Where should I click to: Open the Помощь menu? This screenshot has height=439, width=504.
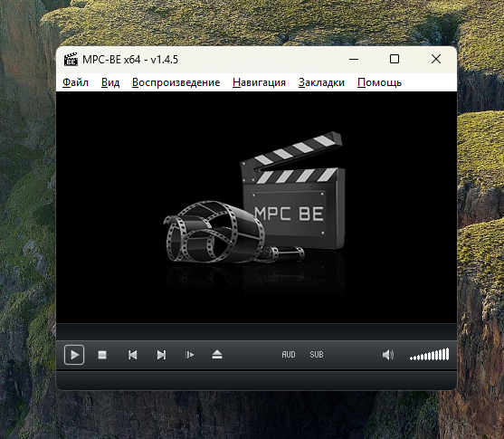coord(380,82)
